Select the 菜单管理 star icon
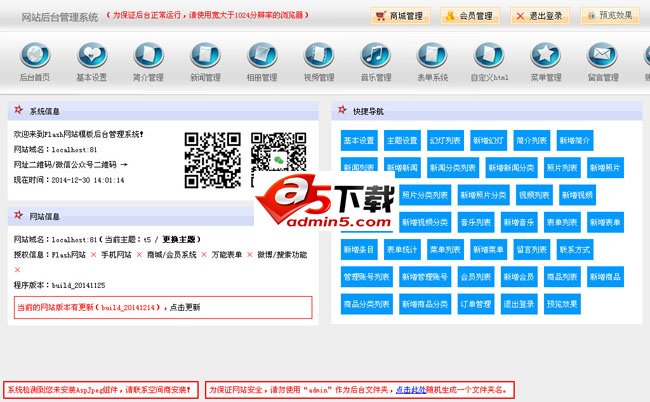Viewport: 650px width, 402px height. click(x=546, y=55)
